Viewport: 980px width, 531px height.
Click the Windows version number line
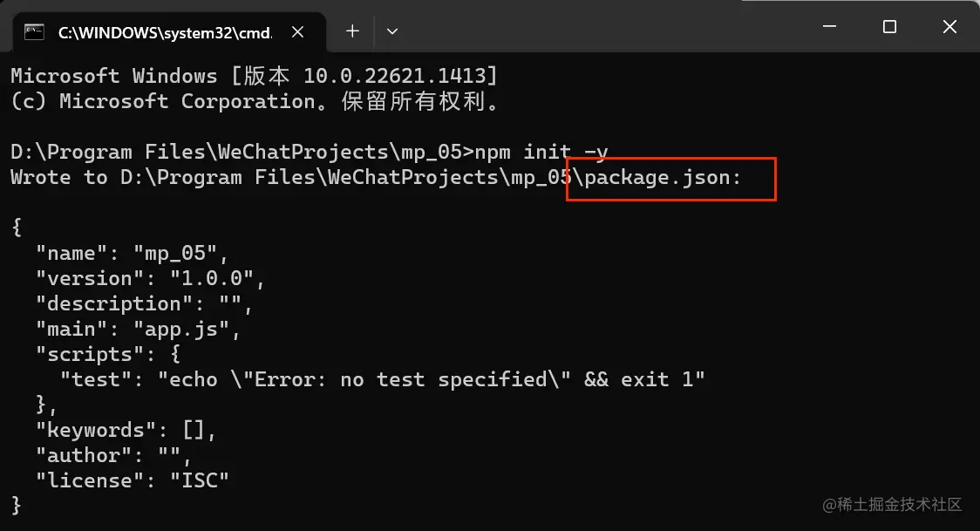point(255,76)
